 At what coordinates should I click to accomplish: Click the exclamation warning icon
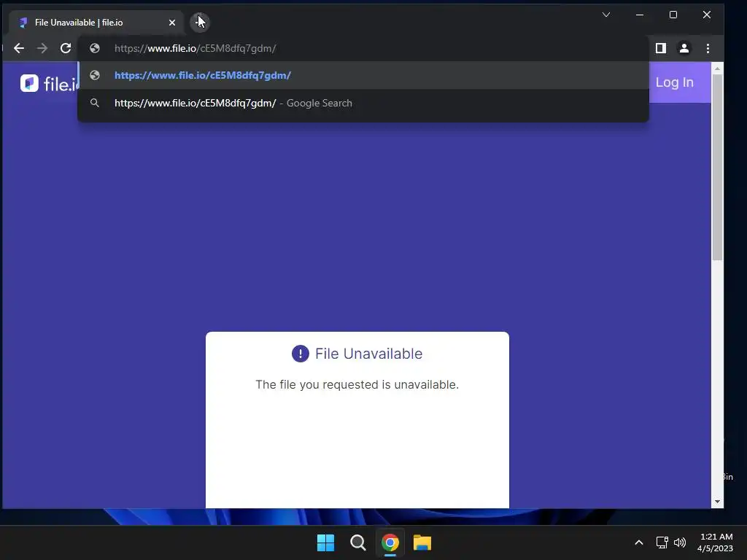point(300,354)
